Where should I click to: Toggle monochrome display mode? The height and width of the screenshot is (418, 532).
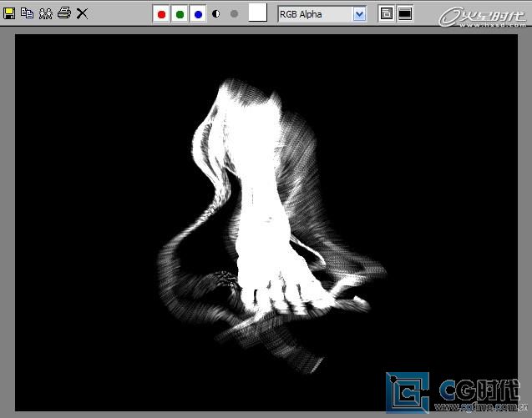tap(234, 14)
